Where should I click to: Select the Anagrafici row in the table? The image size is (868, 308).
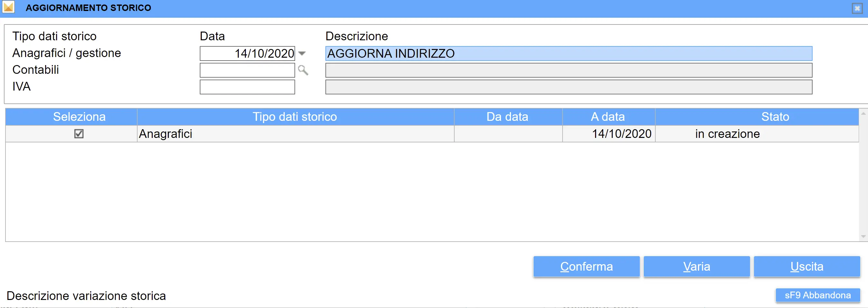pyautogui.click(x=295, y=134)
